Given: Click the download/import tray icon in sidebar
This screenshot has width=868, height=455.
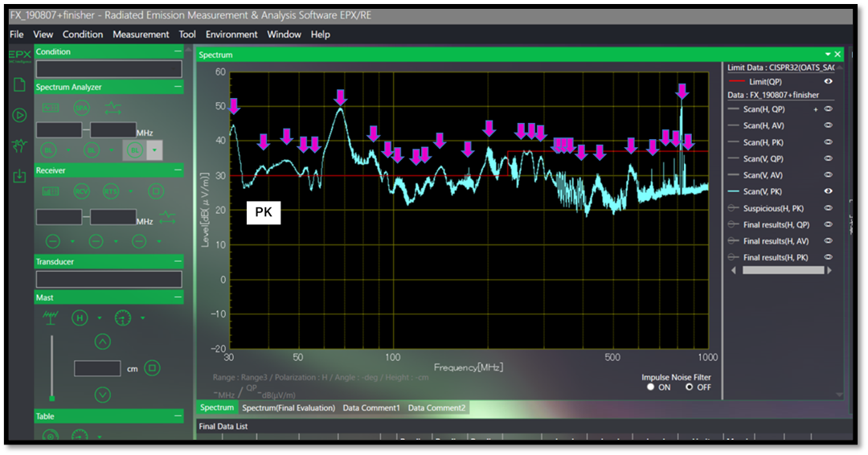Looking at the screenshot, I should (x=19, y=176).
